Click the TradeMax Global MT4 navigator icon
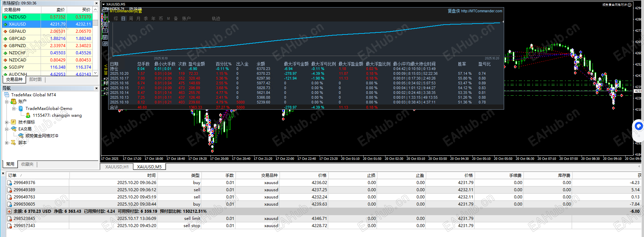 (6, 95)
